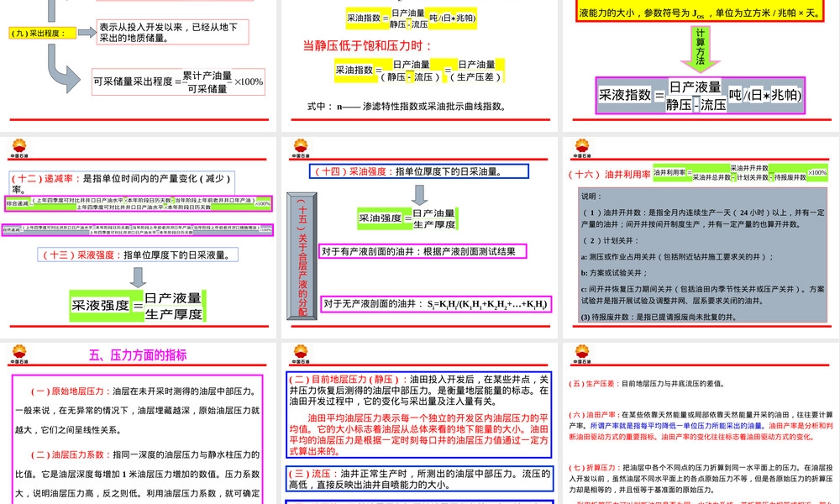Click the line (五) 生产压差
The height and width of the screenshot is (504, 840).
647,384
